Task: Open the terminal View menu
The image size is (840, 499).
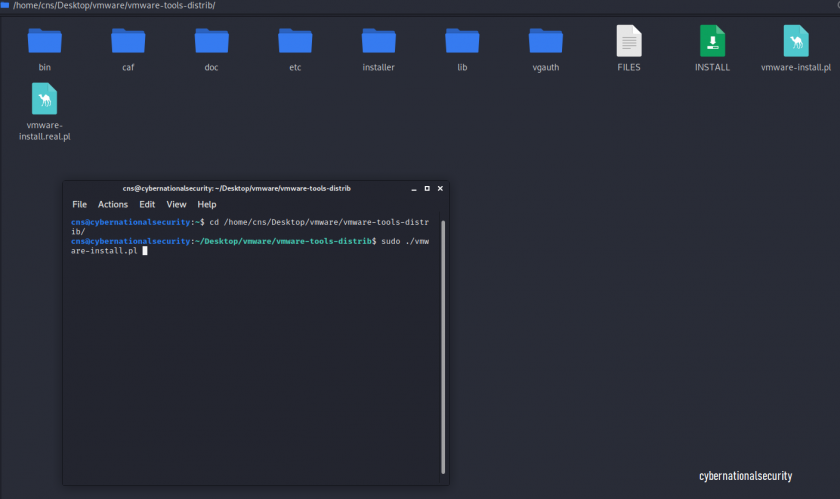Action: click(x=176, y=204)
